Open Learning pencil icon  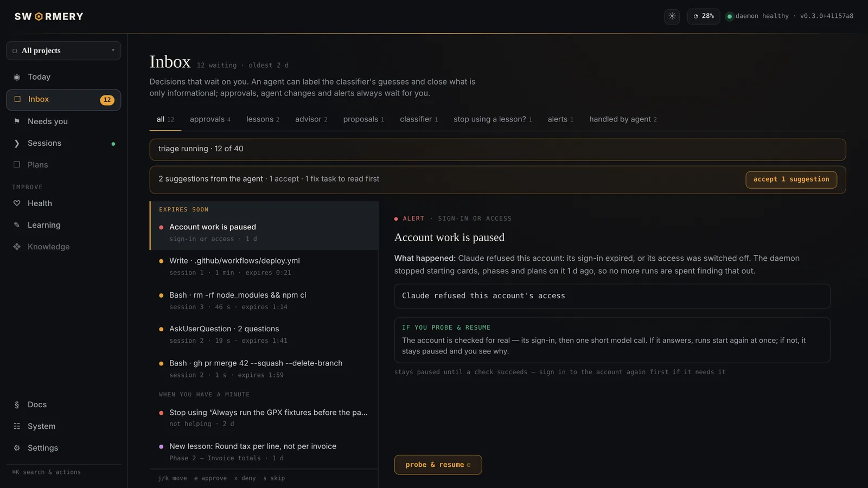[x=17, y=225]
